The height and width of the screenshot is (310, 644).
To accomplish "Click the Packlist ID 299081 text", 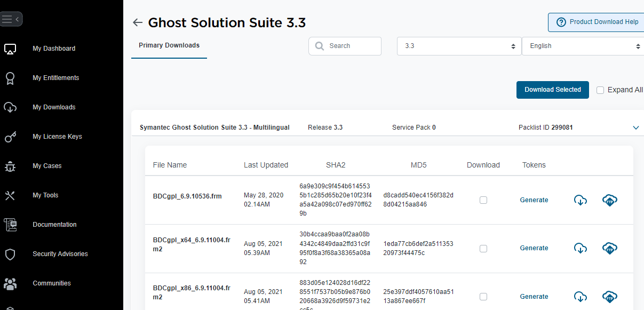I will point(545,128).
